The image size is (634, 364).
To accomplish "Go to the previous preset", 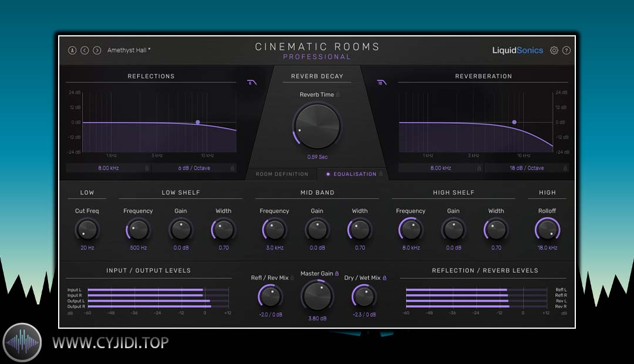I will pyautogui.click(x=85, y=50).
